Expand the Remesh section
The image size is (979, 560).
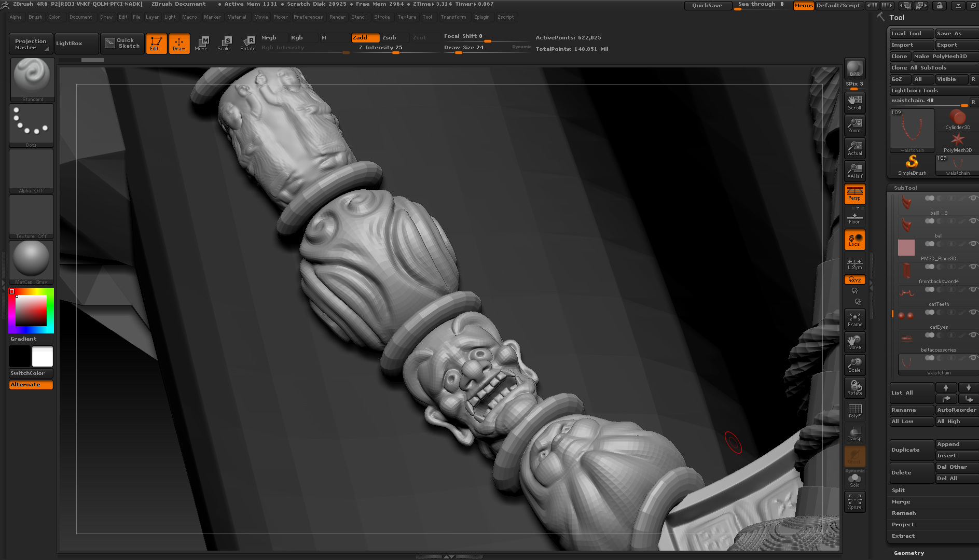coord(903,513)
